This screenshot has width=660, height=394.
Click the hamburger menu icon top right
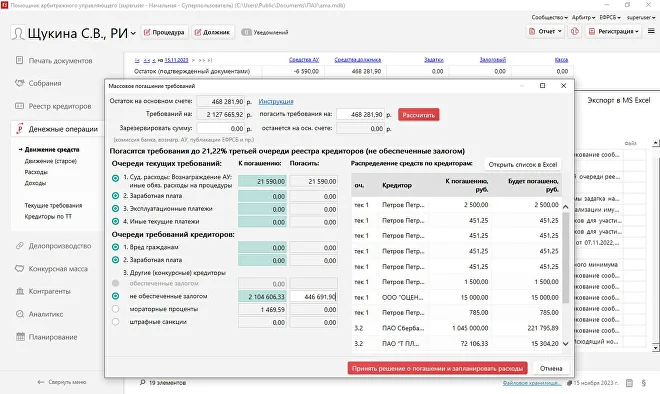tap(651, 31)
